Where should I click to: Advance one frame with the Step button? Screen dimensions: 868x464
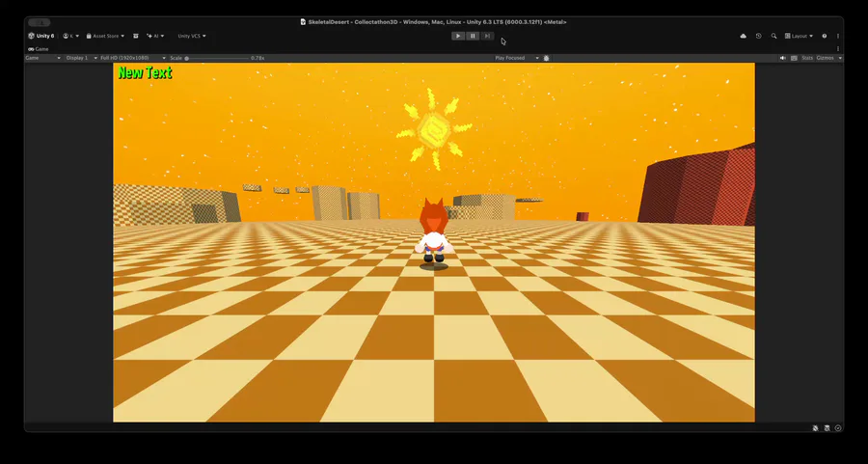coord(487,36)
